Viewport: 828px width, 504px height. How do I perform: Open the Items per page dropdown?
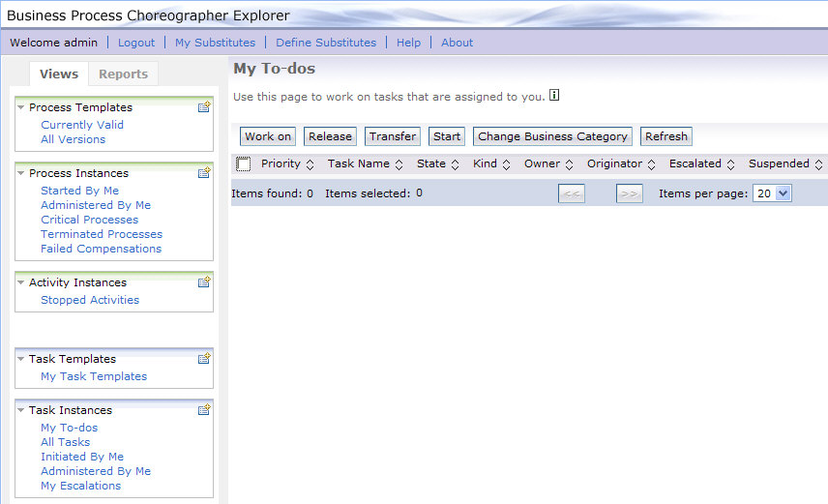click(x=772, y=193)
